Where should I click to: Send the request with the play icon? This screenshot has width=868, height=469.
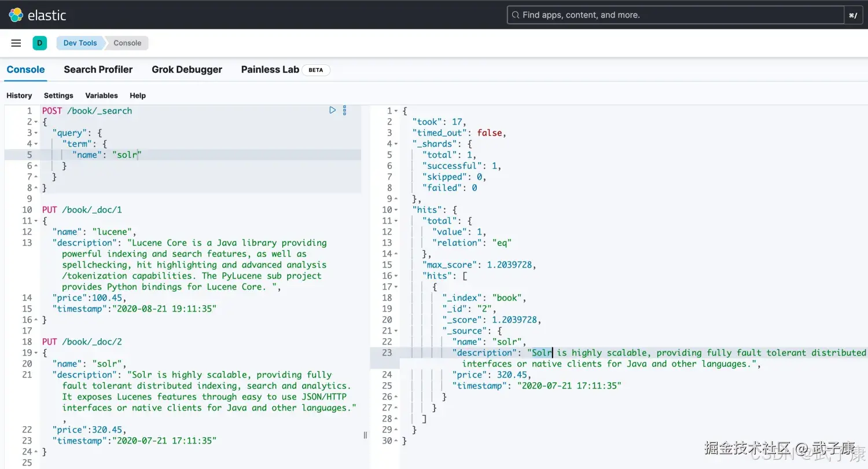coord(332,109)
